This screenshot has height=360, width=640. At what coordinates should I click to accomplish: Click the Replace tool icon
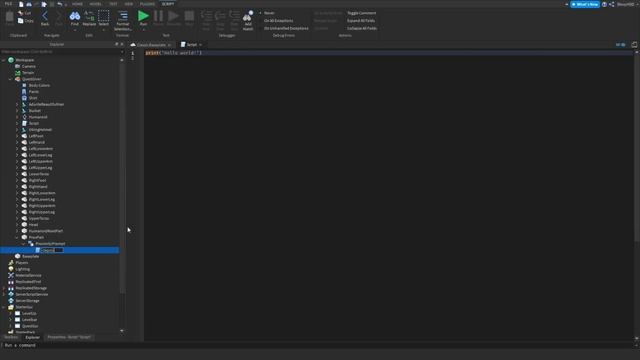(x=89, y=16)
